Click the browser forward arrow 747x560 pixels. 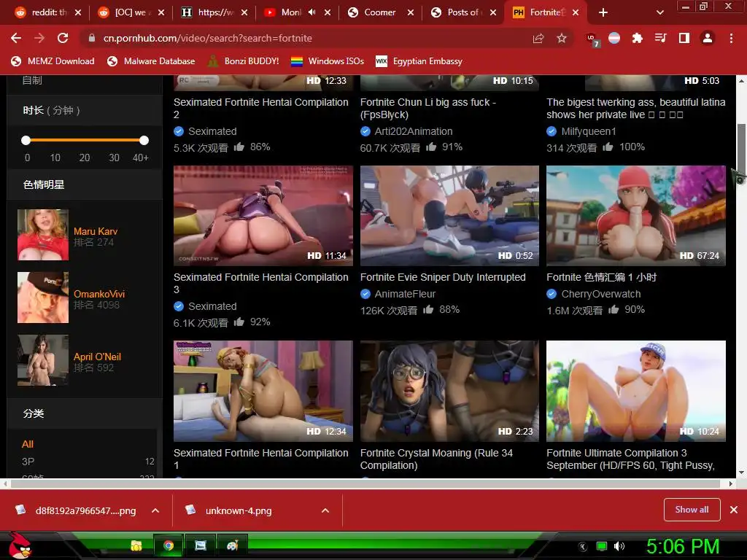(39, 38)
